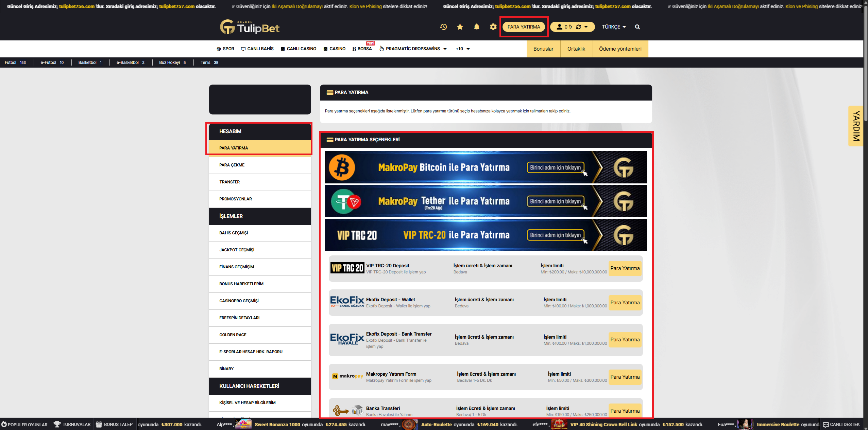This screenshot has height=430, width=868.
Task: Open JACKPOT GEÇMİŞİ in sidebar
Action: (x=260, y=250)
